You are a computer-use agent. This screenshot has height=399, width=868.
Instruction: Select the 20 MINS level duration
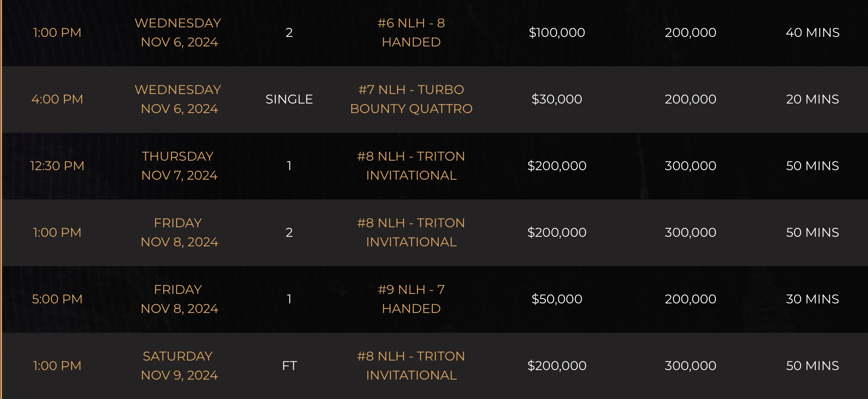click(x=812, y=99)
